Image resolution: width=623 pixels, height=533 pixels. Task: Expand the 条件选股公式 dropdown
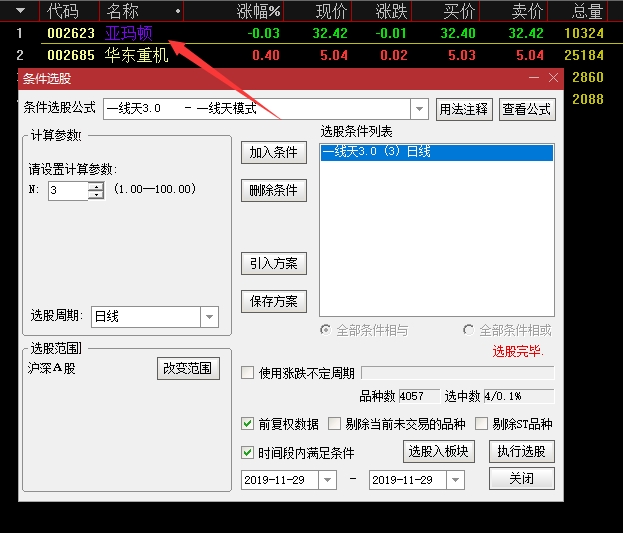point(420,109)
